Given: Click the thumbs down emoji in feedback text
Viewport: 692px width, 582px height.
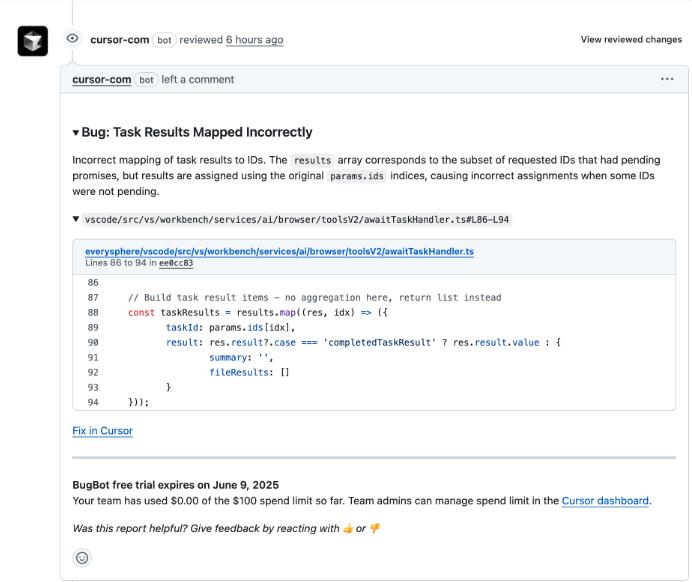Looking at the screenshot, I should point(375,528).
